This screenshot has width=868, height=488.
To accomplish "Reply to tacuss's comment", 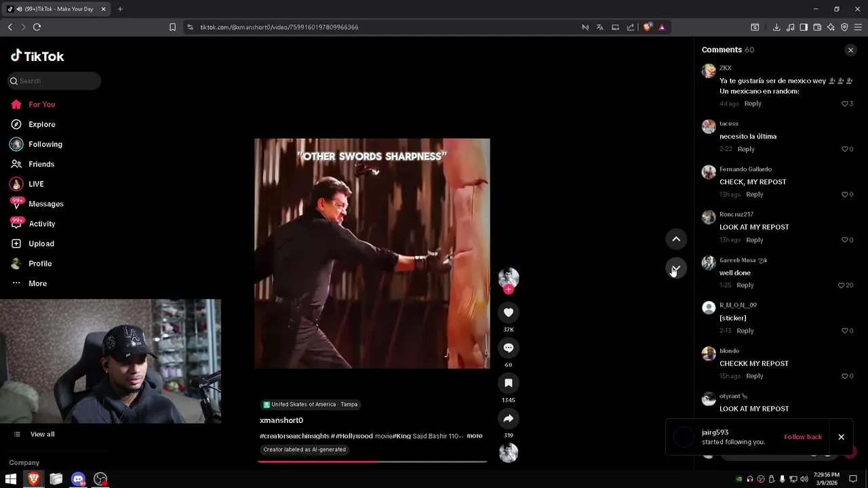I will [x=746, y=149].
